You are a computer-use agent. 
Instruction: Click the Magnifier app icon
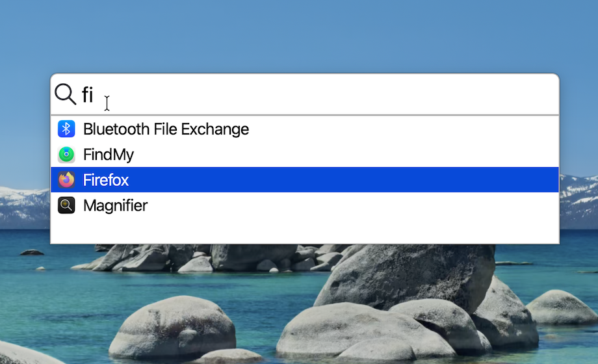point(66,205)
